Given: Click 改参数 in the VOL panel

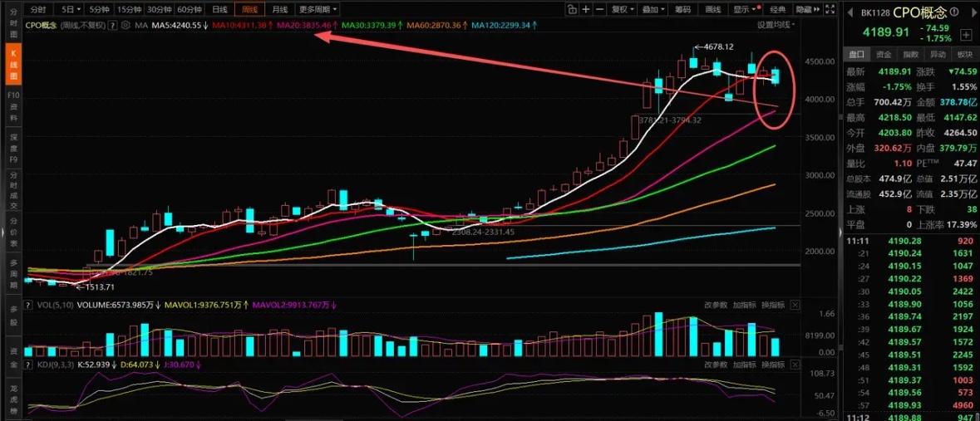Looking at the screenshot, I should point(717,306).
